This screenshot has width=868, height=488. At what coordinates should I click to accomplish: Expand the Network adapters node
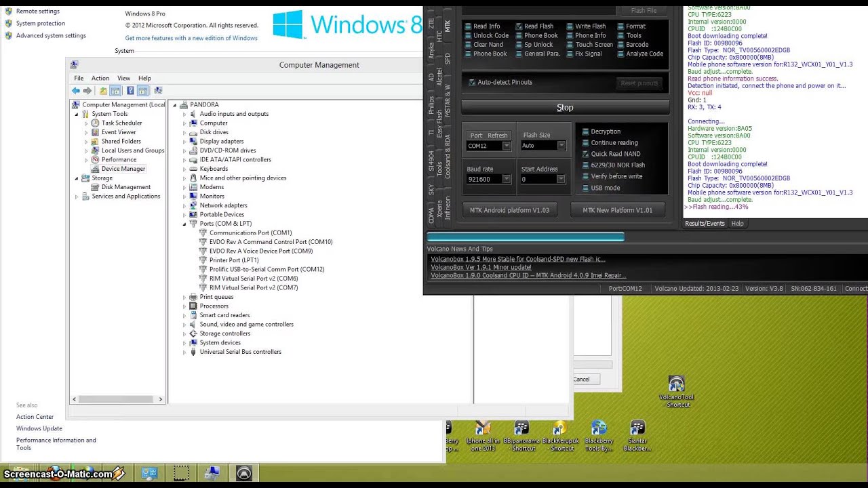click(184, 205)
